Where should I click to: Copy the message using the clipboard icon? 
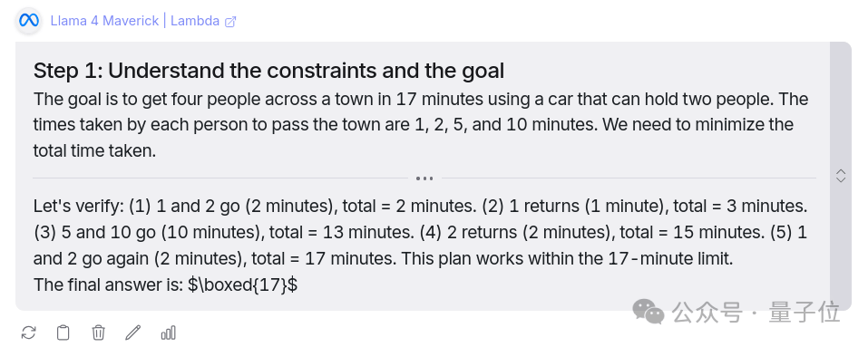[63, 333]
